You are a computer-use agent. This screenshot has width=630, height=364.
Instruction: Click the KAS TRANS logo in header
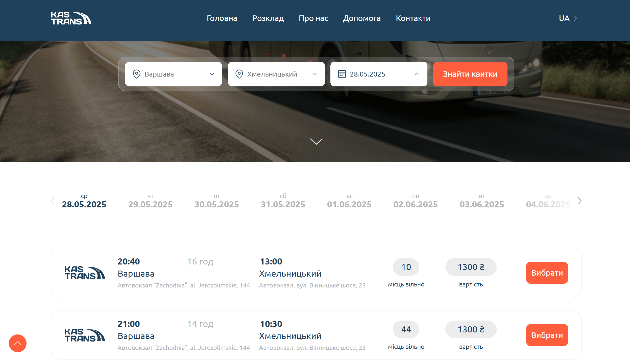[x=71, y=18]
